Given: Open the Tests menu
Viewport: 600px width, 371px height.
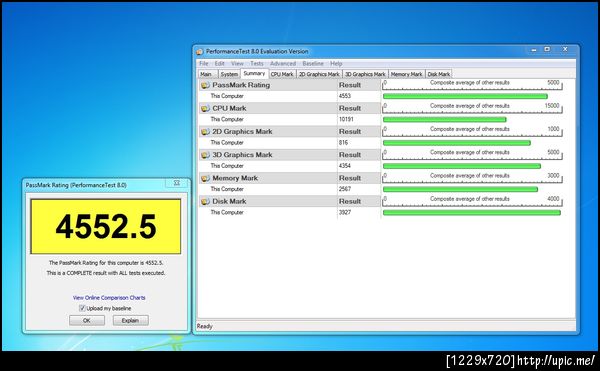Looking at the screenshot, I should pos(257,63).
